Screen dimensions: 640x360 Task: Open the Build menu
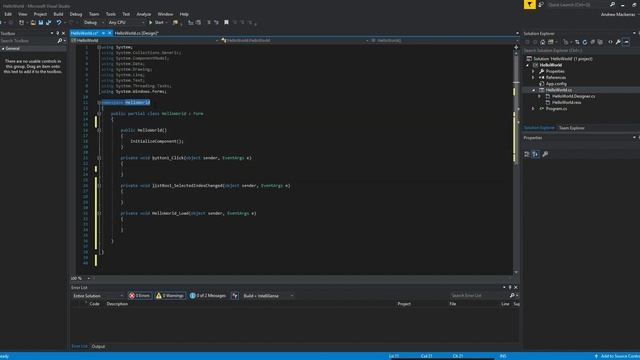pos(58,14)
